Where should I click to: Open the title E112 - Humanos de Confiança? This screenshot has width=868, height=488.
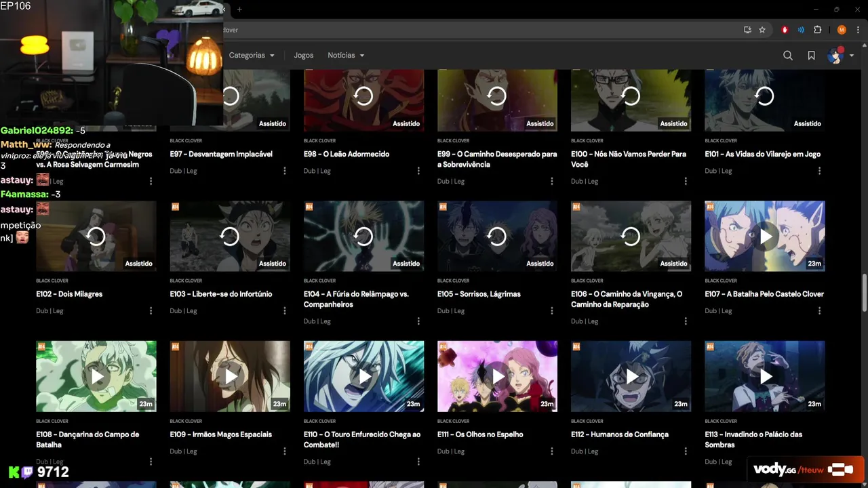pyautogui.click(x=620, y=434)
